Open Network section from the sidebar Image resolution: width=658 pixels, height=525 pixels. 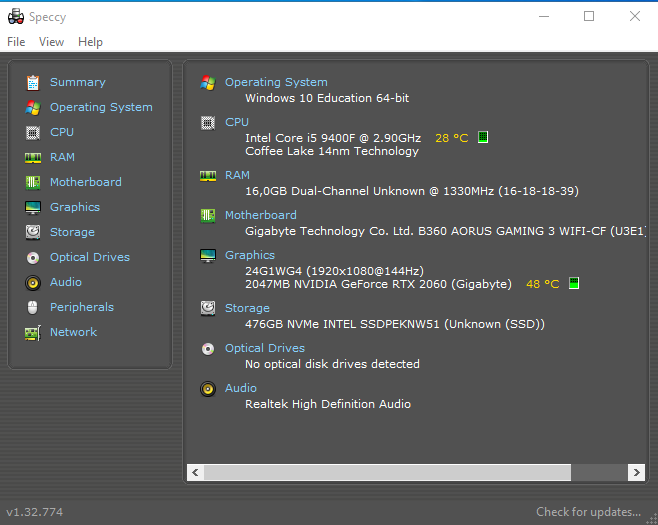73,332
